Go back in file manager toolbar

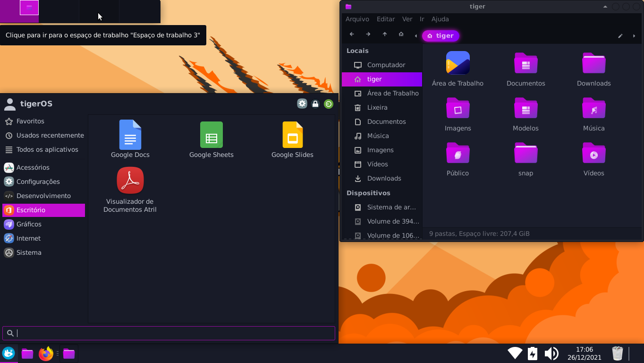click(x=352, y=35)
